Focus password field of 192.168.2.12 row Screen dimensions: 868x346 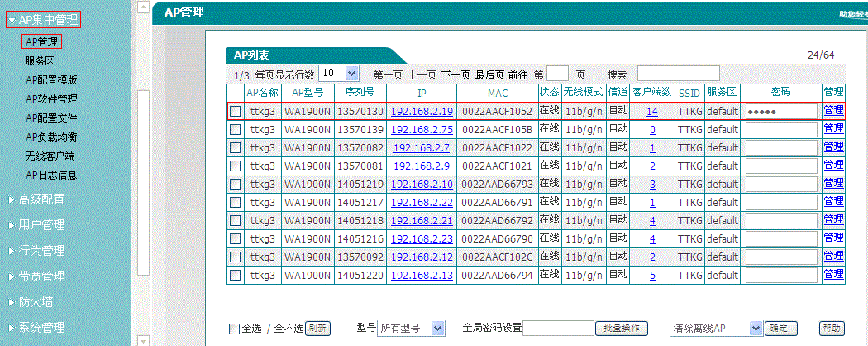point(781,257)
